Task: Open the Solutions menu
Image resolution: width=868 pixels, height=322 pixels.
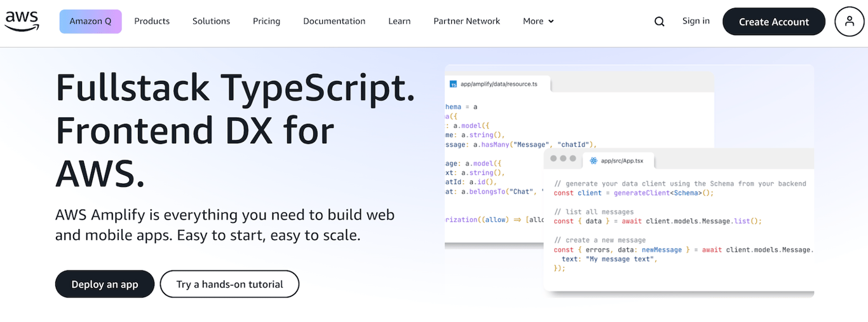Action: point(211,21)
